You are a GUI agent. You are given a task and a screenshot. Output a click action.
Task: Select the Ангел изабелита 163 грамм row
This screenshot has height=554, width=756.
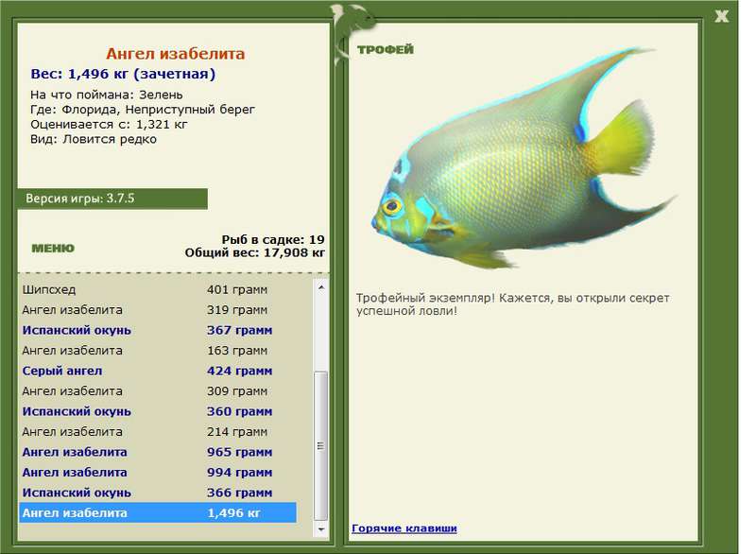coord(158,351)
